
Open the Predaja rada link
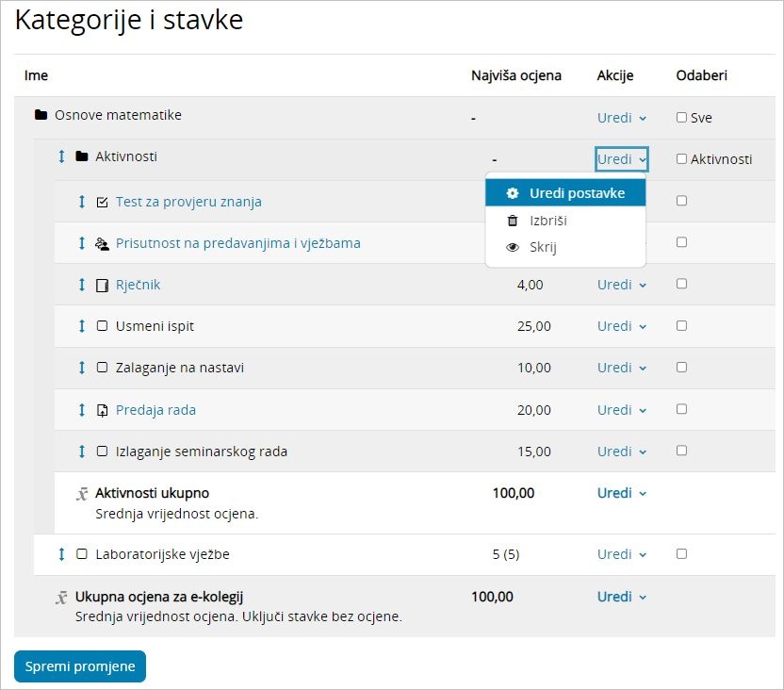[155, 410]
